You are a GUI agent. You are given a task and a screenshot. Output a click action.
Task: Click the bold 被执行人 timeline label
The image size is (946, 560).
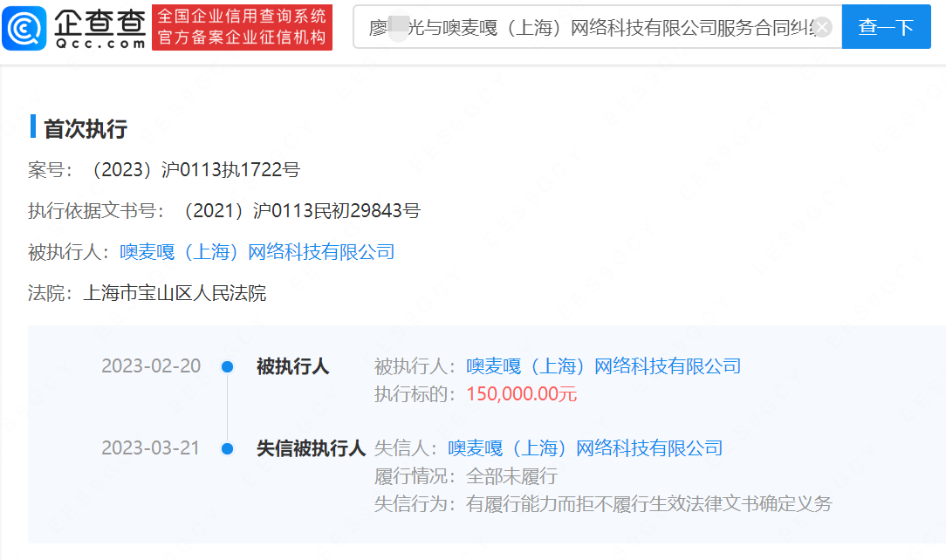point(292,366)
